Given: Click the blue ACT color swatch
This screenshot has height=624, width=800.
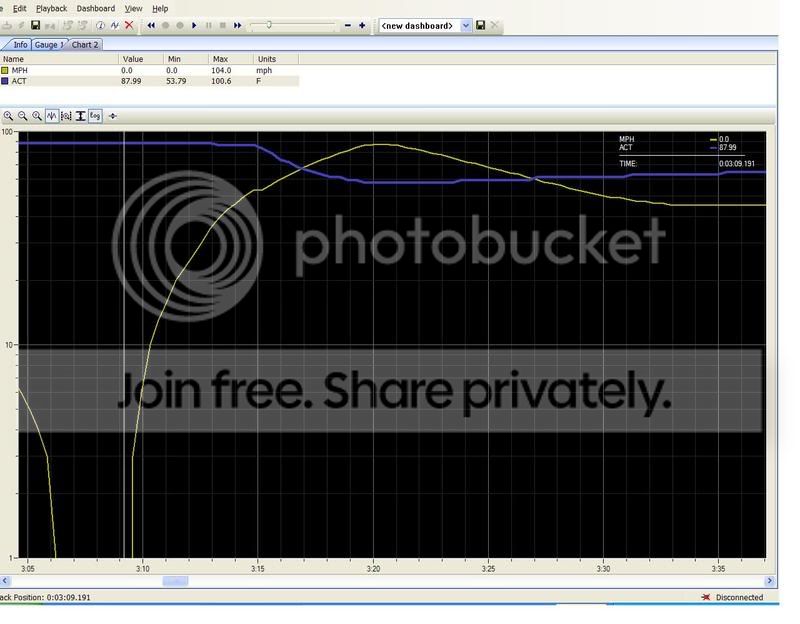Looking at the screenshot, I should click(x=5, y=81).
